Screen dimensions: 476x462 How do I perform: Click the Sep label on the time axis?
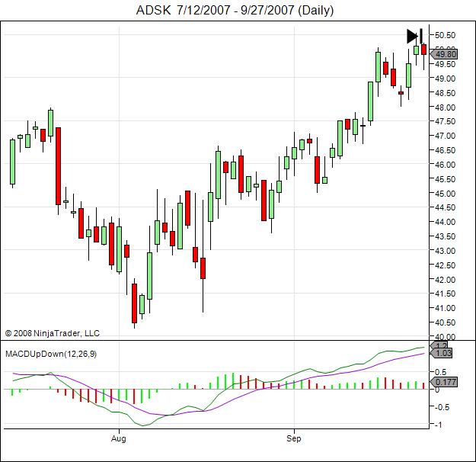pyautogui.click(x=293, y=438)
